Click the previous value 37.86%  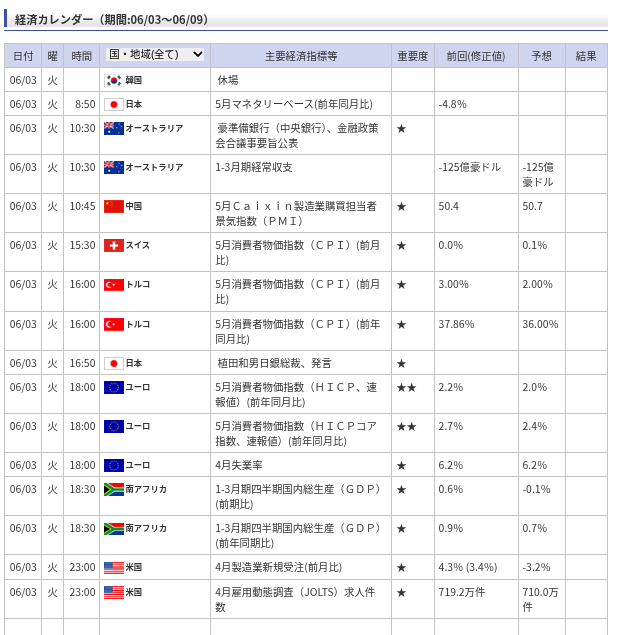pyautogui.click(x=456, y=324)
